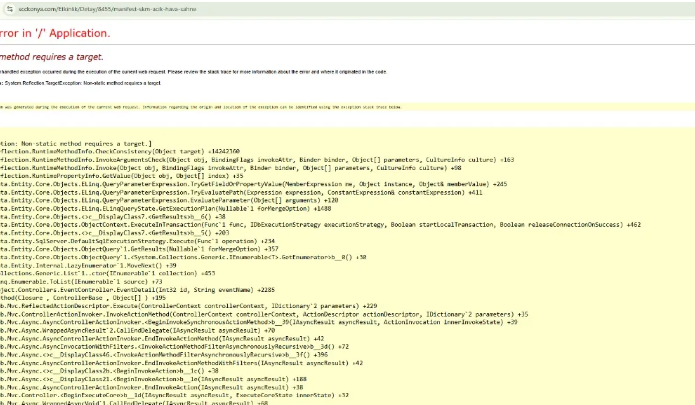Click stack line "(Closure , ControllerBase , Object[] ) +195"
Image resolution: width=695 pixels, height=405 pixels.
[x=83, y=298]
